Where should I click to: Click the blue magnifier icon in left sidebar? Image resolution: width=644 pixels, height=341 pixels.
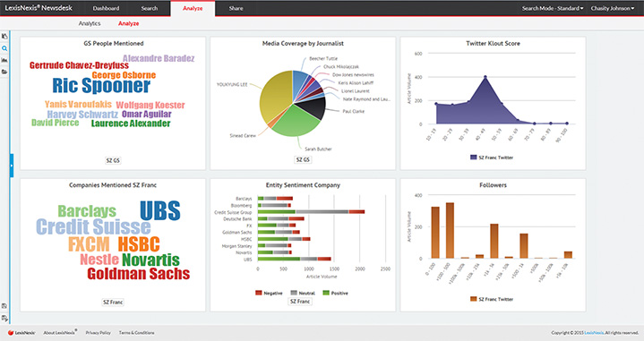tap(4, 48)
